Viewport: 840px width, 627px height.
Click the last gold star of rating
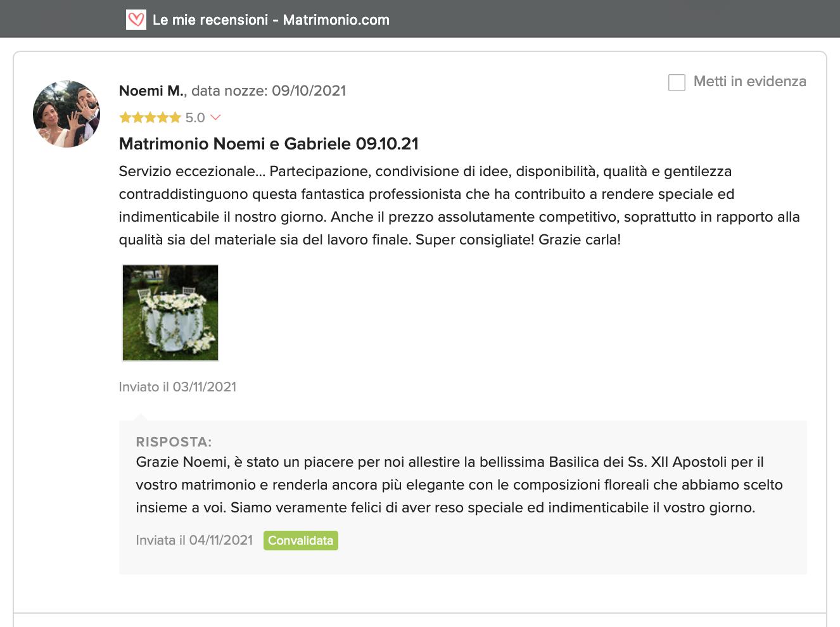point(175,118)
